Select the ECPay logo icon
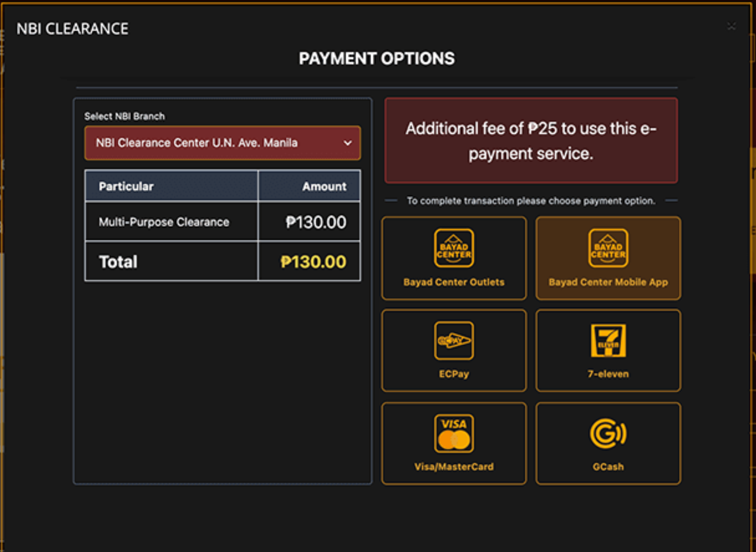Image resolution: width=756 pixels, height=552 pixels. tap(453, 341)
